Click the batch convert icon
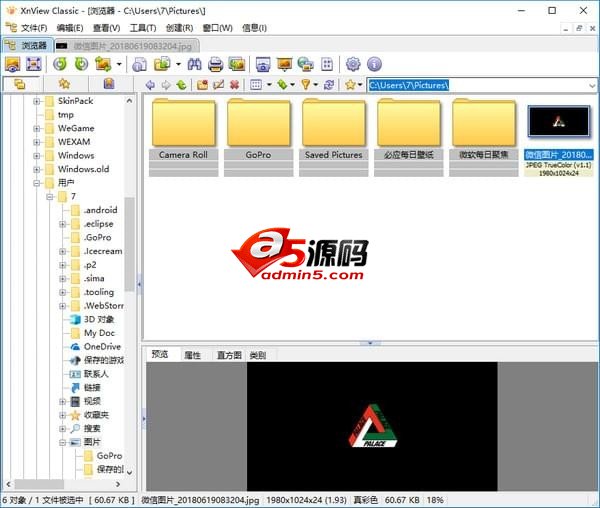The image size is (600, 508). point(162,64)
